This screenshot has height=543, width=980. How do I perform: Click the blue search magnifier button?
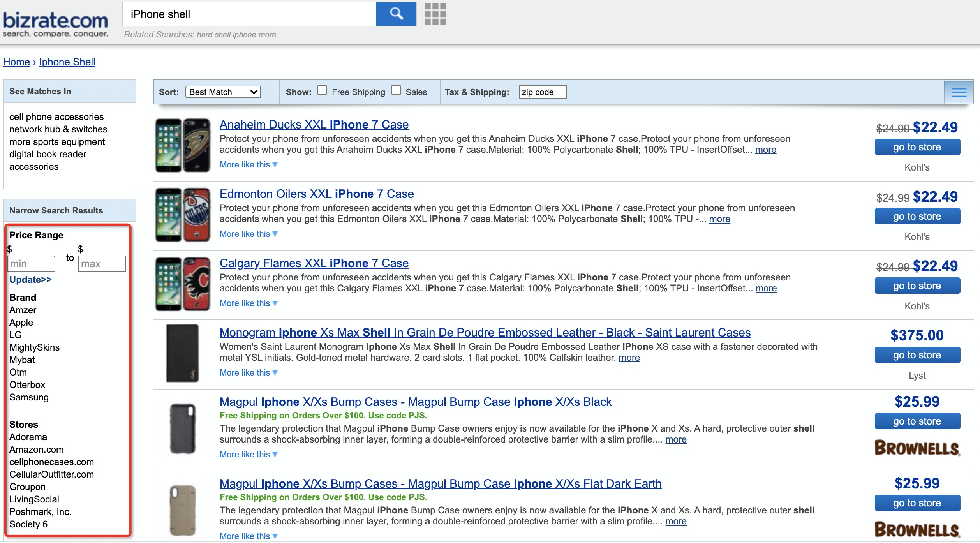pyautogui.click(x=396, y=14)
